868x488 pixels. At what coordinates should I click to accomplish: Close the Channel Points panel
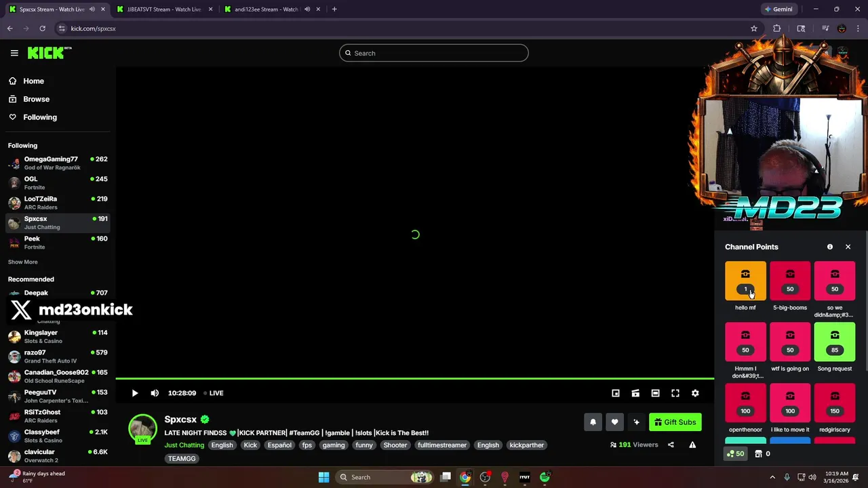848,247
